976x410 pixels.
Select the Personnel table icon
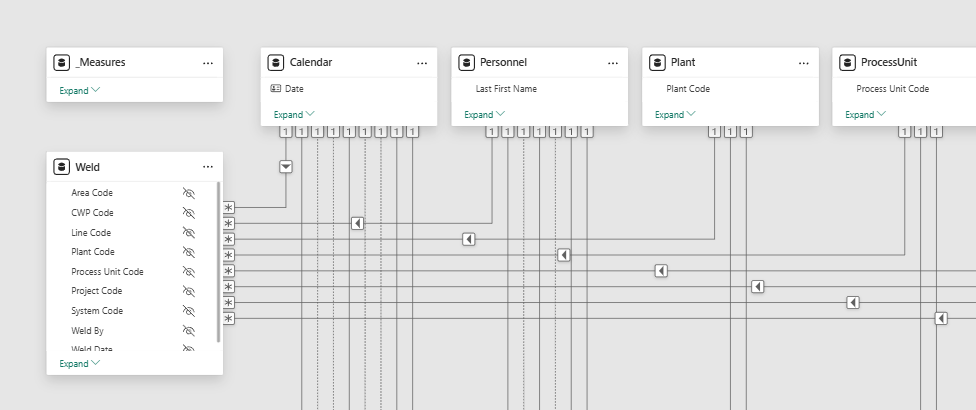coord(466,63)
